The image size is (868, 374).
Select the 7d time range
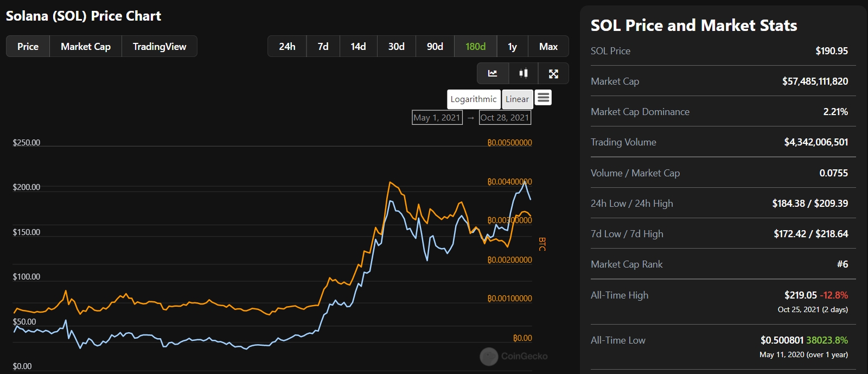323,47
